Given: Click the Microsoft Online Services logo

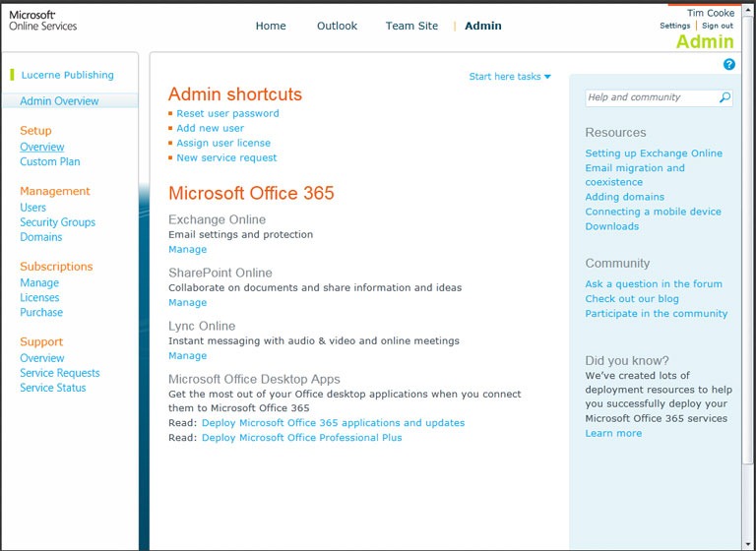Looking at the screenshot, I should 42,21.
